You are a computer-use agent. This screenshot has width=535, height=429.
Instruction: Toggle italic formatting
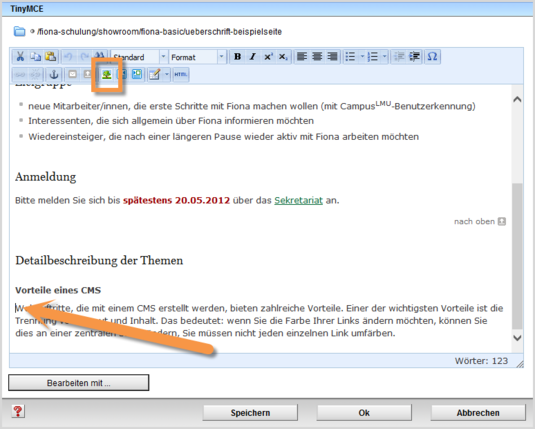(252, 57)
